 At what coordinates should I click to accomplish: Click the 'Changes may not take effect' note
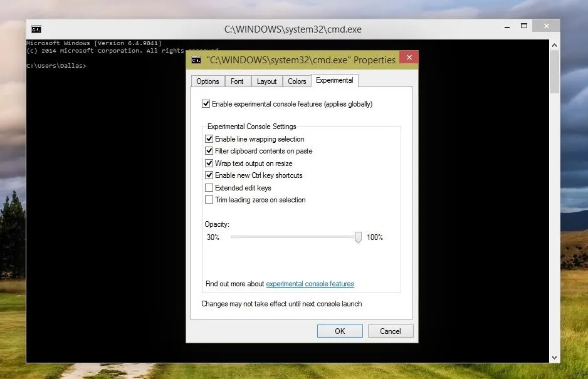tap(281, 304)
